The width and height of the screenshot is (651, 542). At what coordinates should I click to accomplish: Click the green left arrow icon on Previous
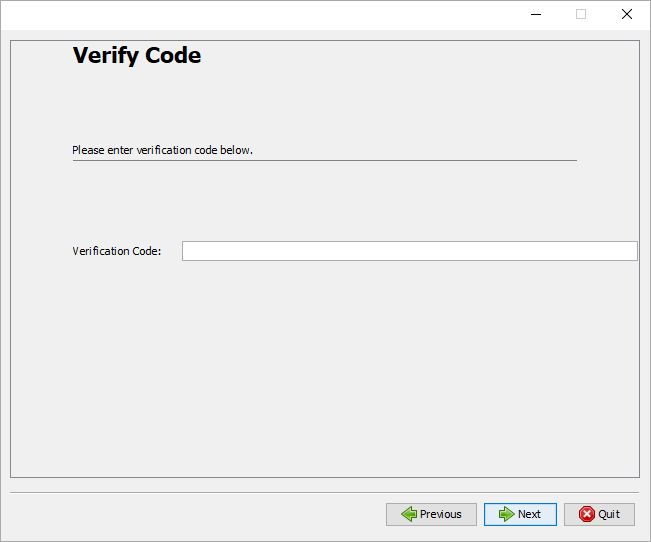point(409,514)
